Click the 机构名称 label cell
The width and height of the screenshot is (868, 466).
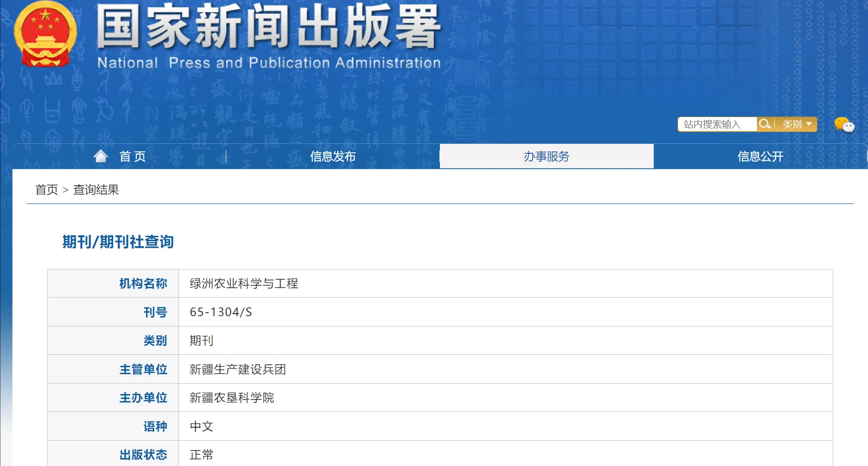[113, 283]
